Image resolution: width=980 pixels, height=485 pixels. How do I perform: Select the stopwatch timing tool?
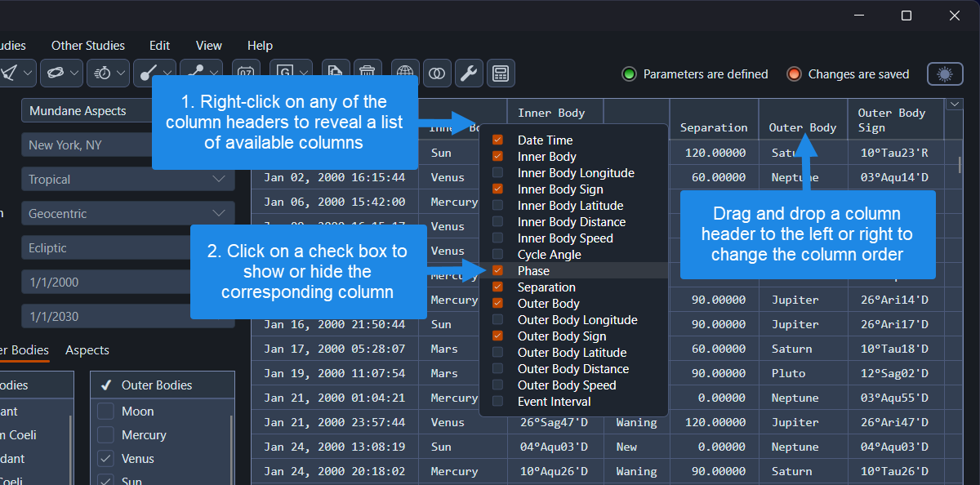[104, 73]
